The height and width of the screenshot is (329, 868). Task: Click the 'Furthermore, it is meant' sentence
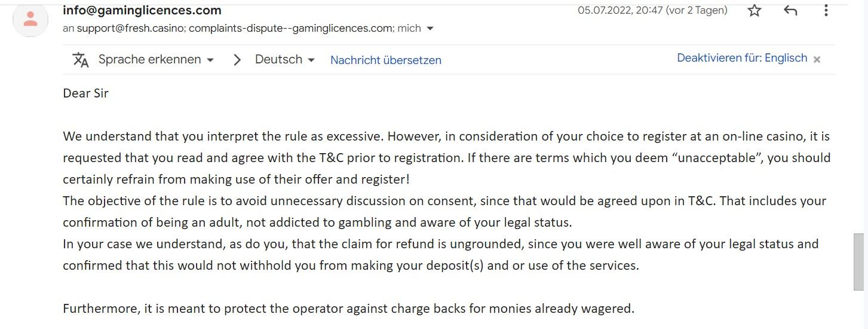(348, 309)
